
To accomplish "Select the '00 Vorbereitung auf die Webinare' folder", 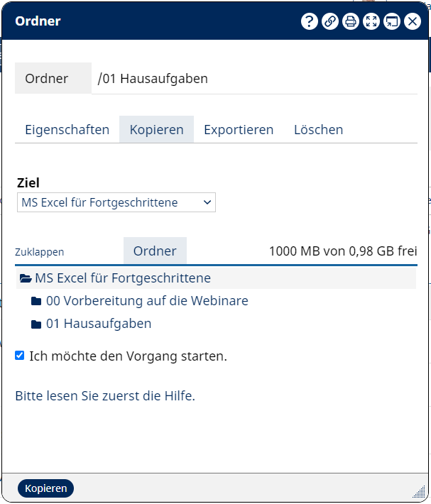I will pos(147,301).
